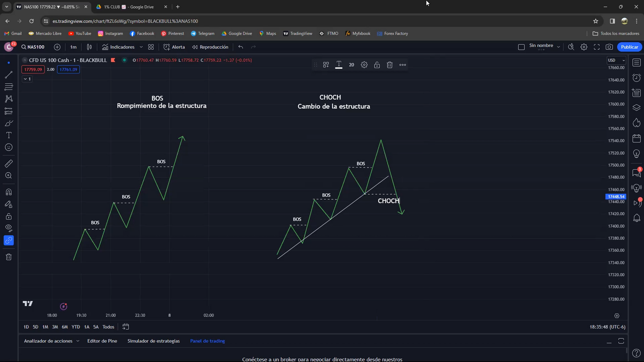Search symbol NAS100
Image resolution: width=644 pixels, height=362 pixels.
tap(33, 47)
